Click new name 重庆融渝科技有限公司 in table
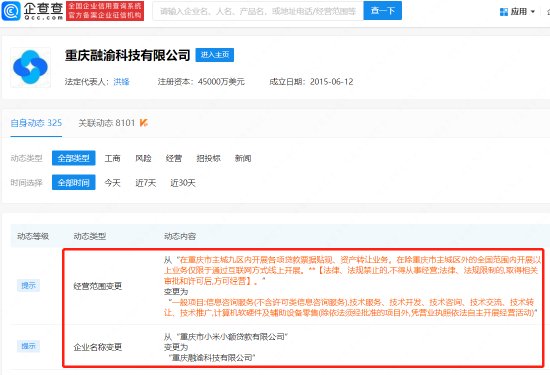This screenshot has width=550, height=375. point(212,358)
